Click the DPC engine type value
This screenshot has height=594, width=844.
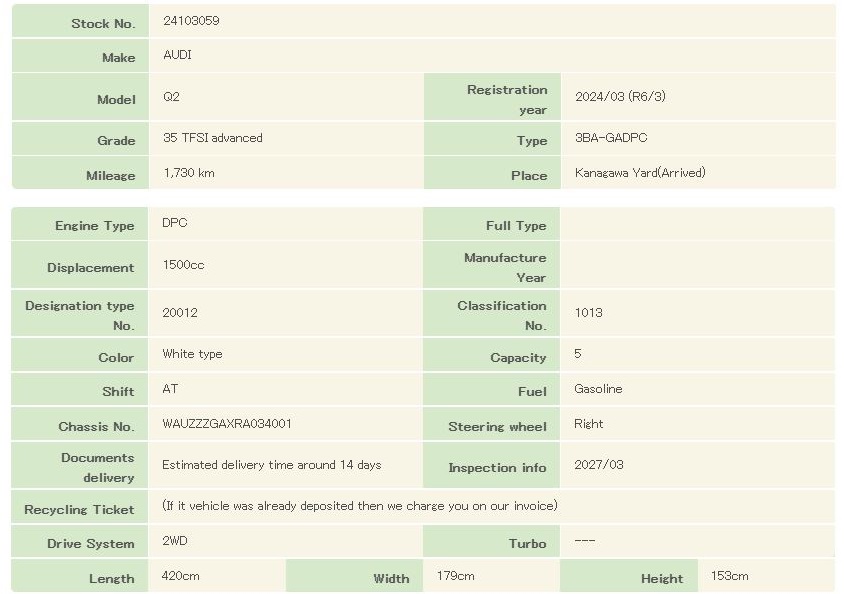pos(174,223)
